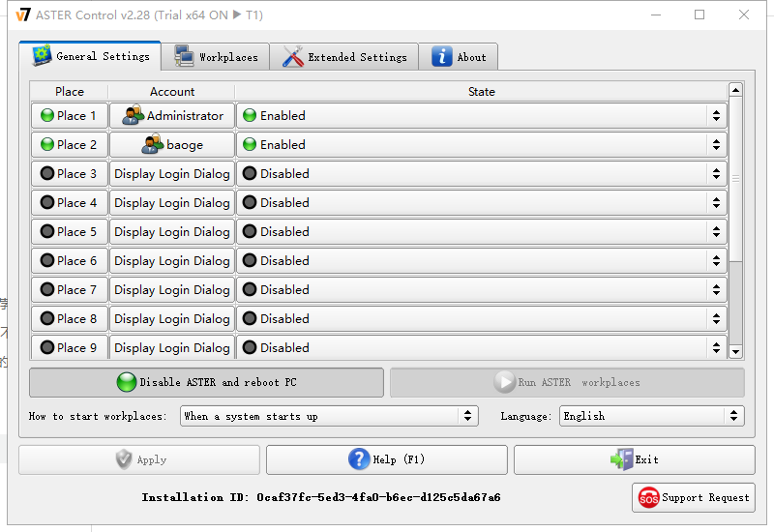This screenshot has width=774, height=532.
Task: Select the Administrator account cell for Place 1
Action: (x=172, y=115)
